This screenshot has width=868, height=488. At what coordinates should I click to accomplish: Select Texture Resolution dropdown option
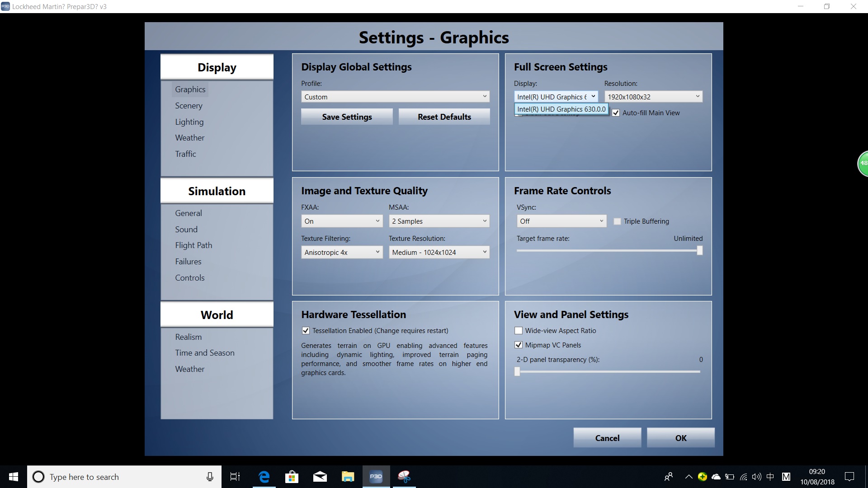(438, 251)
